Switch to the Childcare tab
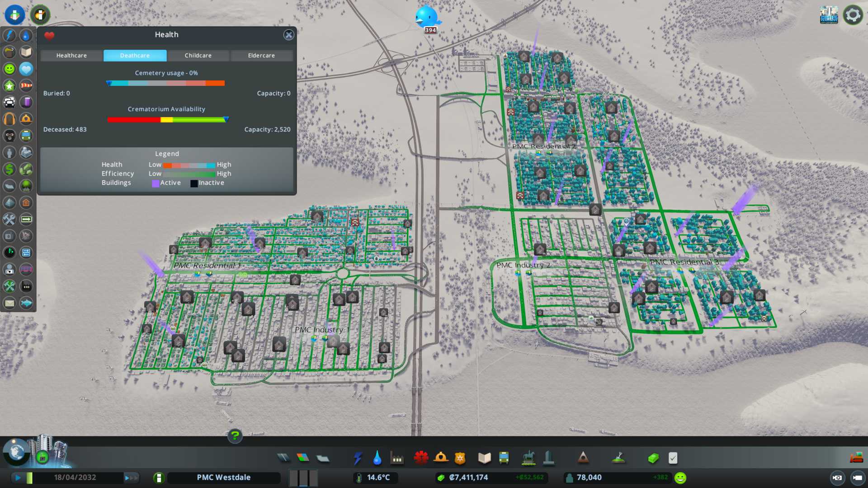Viewport: 868px width, 488px height. coord(198,56)
